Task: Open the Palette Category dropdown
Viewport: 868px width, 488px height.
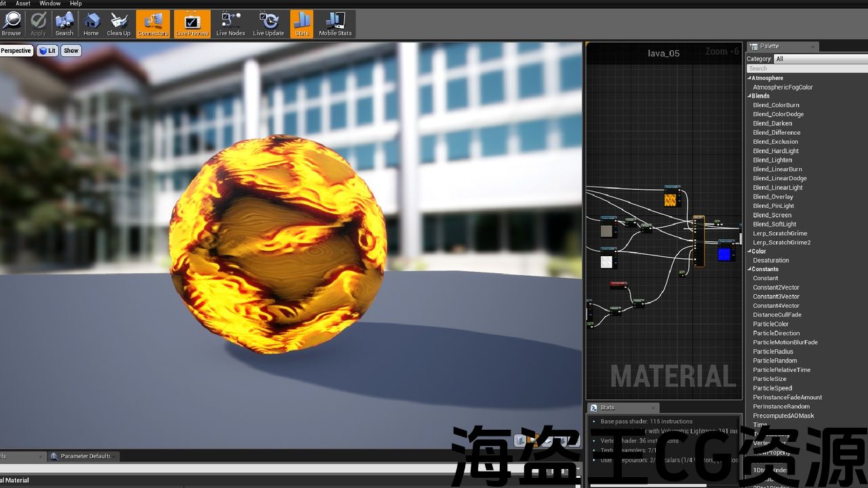Action: coord(821,59)
